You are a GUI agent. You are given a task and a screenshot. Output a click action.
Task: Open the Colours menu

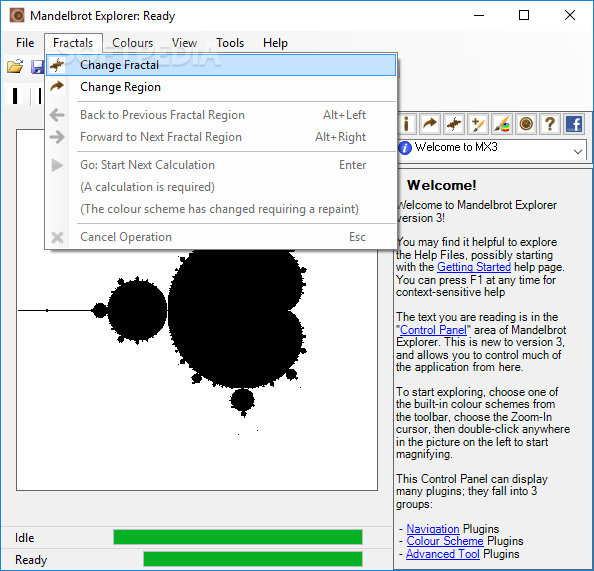(133, 43)
